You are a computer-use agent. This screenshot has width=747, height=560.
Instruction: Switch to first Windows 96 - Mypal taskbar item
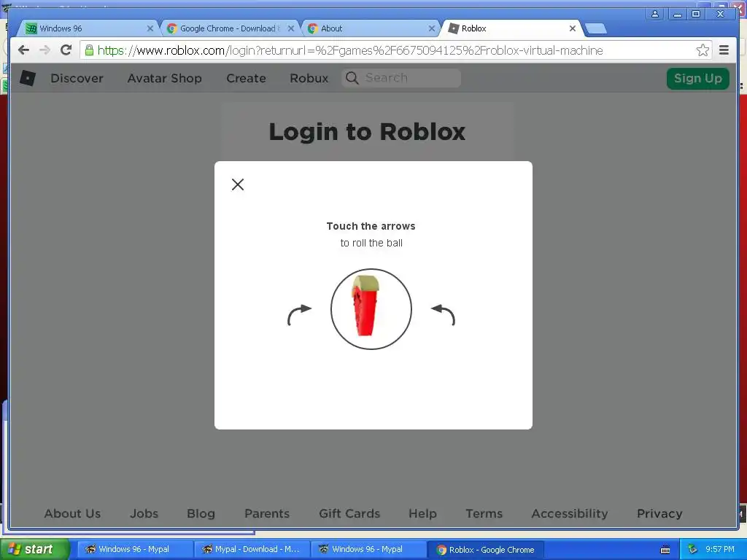135,549
